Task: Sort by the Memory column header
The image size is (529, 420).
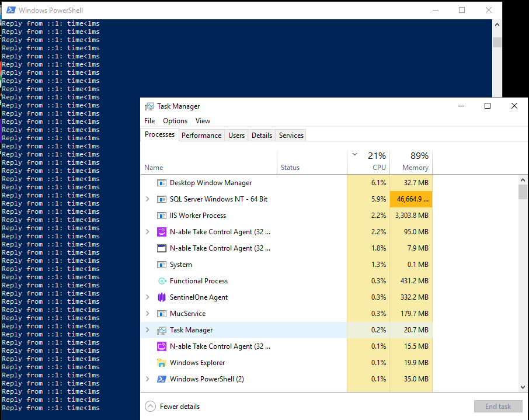Action: point(411,162)
